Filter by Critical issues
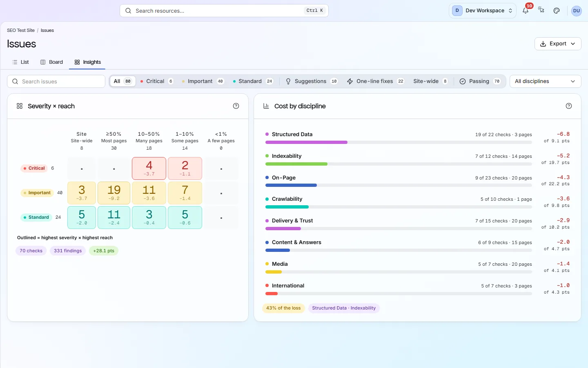The image size is (588, 368). (156, 81)
